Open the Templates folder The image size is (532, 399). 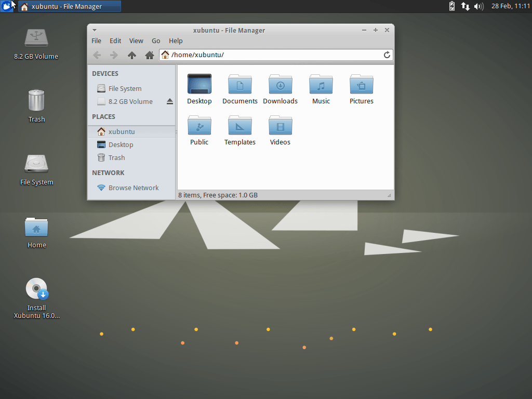coord(240,130)
